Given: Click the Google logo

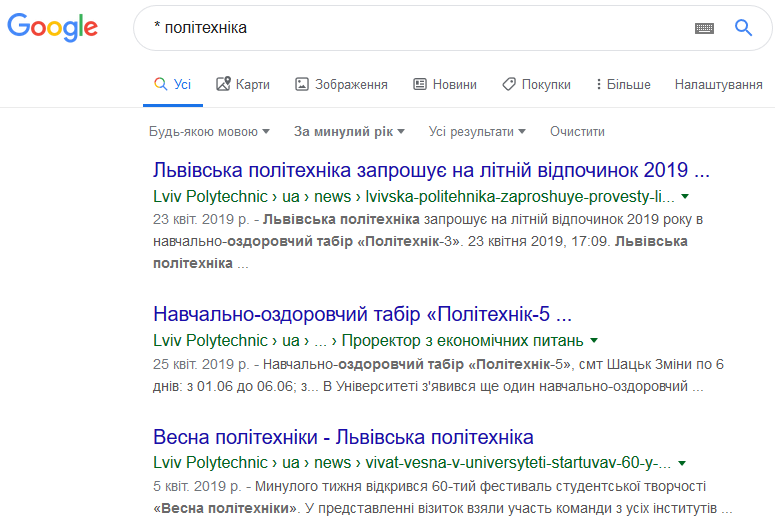Looking at the screenshot, I should click(x=52, y=27).
